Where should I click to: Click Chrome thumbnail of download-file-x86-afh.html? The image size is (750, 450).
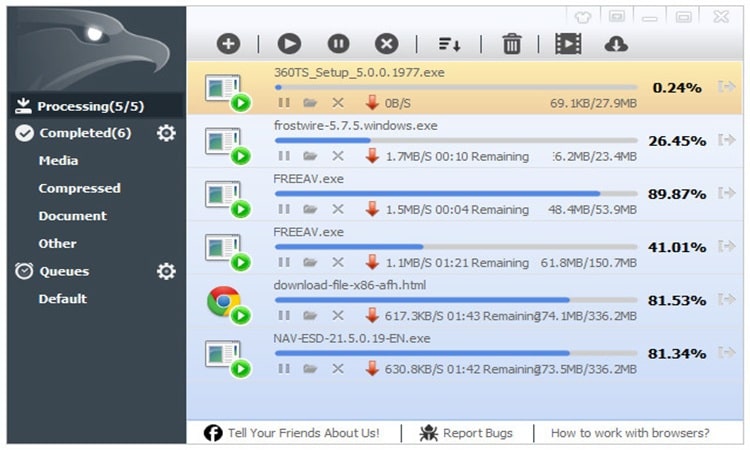pos(224,301)
